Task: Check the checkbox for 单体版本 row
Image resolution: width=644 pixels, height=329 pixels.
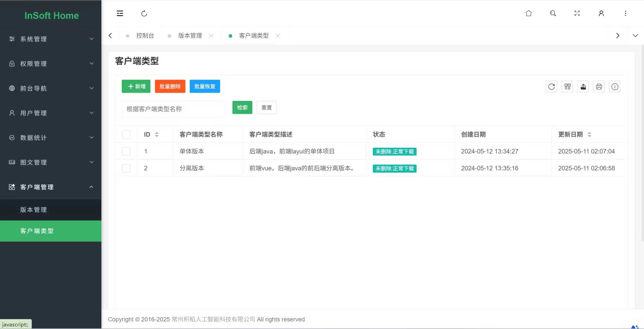Action: tap(126, 151)
